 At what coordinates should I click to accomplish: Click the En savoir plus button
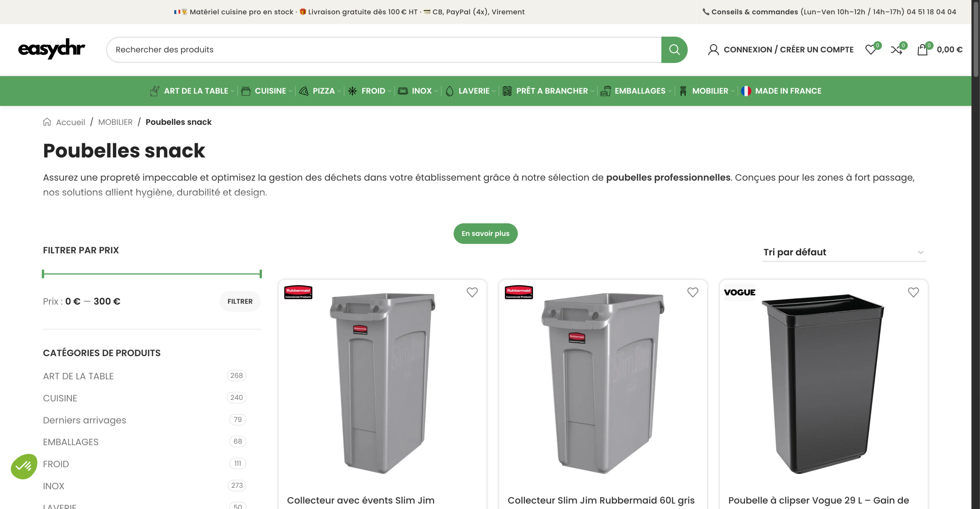(485, 233)
